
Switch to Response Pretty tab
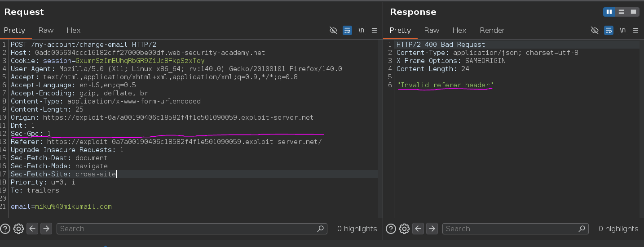tap(400, 30)
